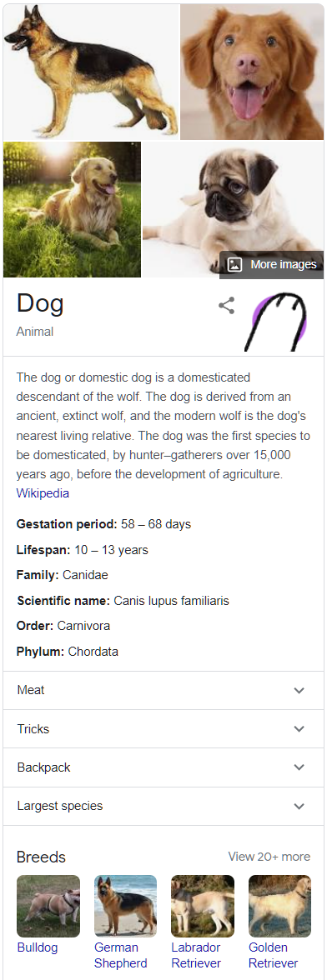Expand the Tricks section chevron
327x980 pixels.
299,728
